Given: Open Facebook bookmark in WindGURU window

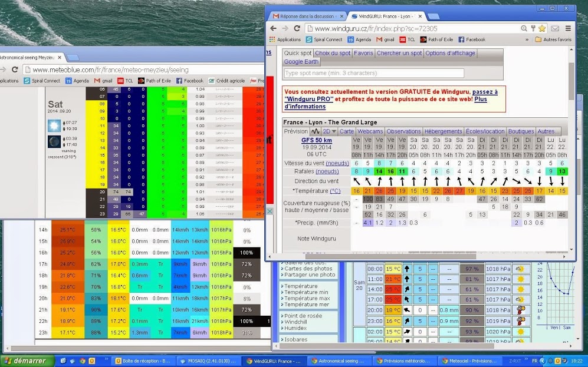Looking at the screenshot, I should coord(472,39).
